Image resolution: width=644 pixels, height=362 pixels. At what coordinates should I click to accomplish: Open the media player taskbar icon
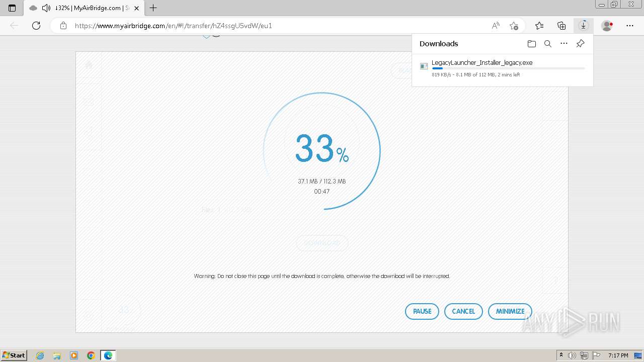(74, 355)
